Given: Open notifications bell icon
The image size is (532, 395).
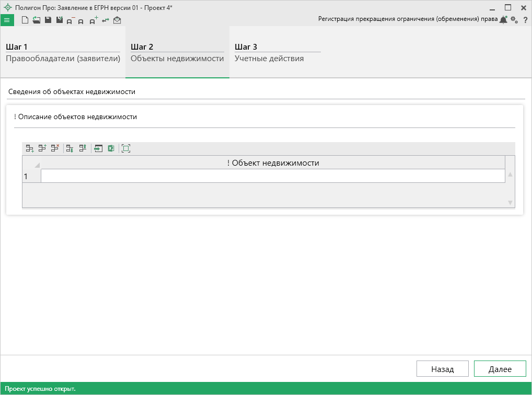Looking at the screenshot, I should point(503,20).
